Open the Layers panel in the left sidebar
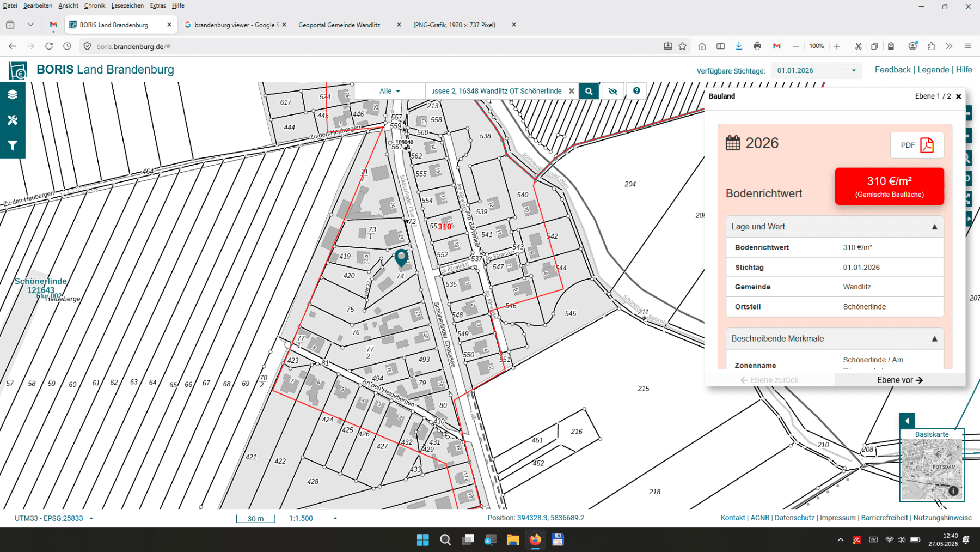This screenshot has width=980, height=552. [13, 94]
